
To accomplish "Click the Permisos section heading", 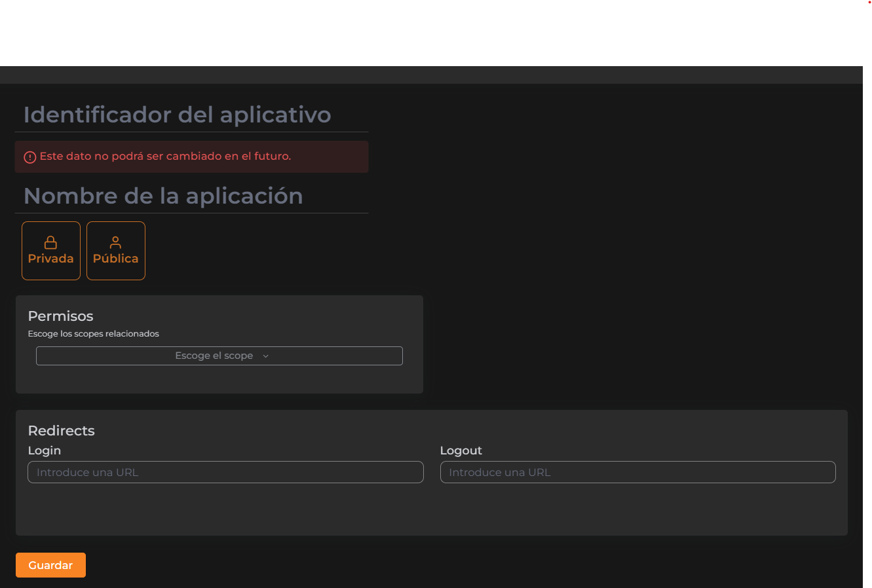I will [x=61, y=316].
